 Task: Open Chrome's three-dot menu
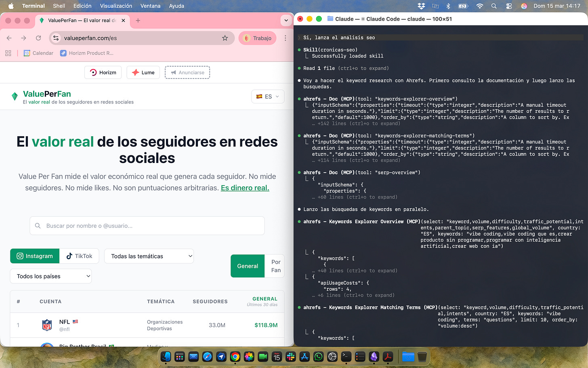[285, 38]
